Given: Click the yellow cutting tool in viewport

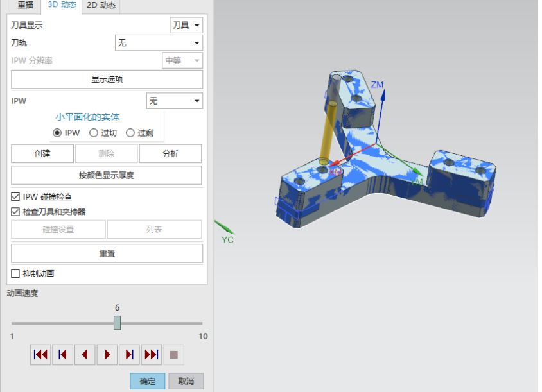Looking at the screenshot, I should click(328, 134).
